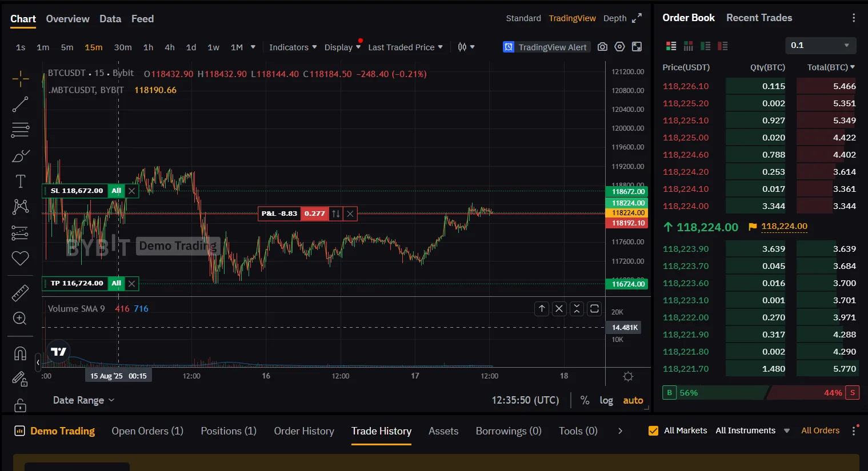Open chart settings hexagon icon
868x471 pixels.
[x=619, y=47]
